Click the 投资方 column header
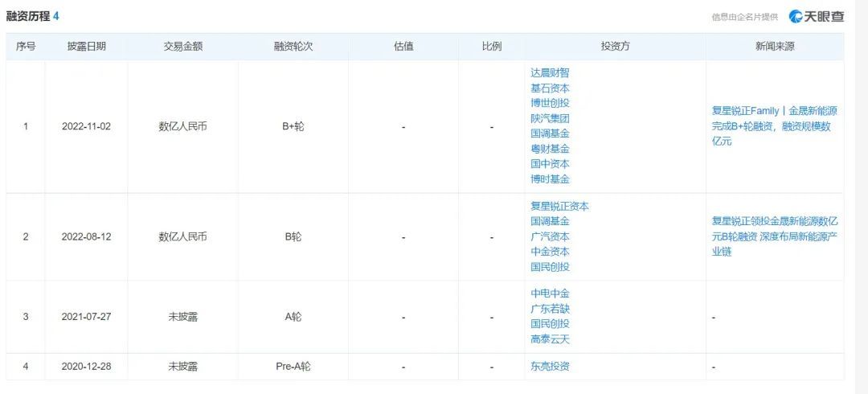The image size is (868, 394). coord(616,47)
